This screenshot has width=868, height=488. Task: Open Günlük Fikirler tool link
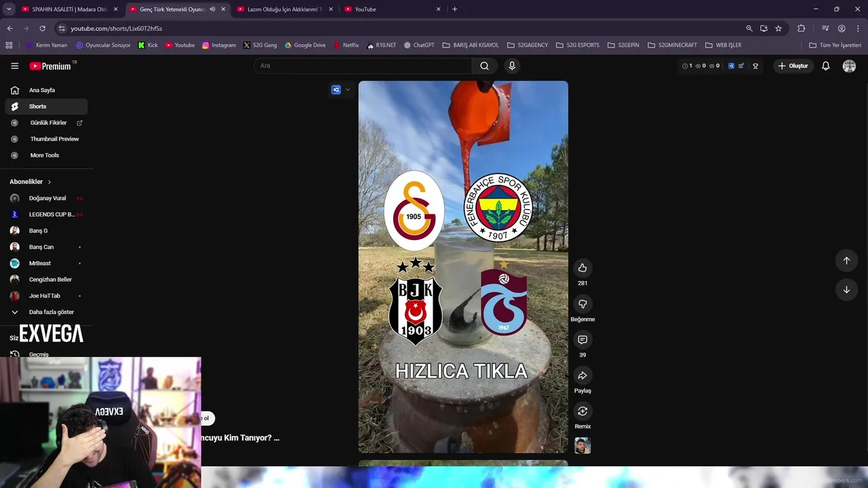click(46, 123)
